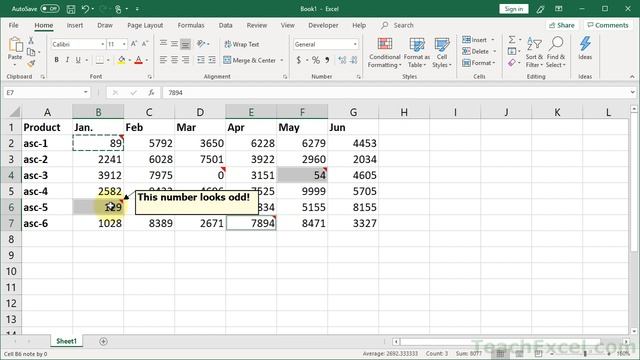Screen dimensions: 640x360
Task: Click the Save icon in title bar
Action: coord(71,9)
